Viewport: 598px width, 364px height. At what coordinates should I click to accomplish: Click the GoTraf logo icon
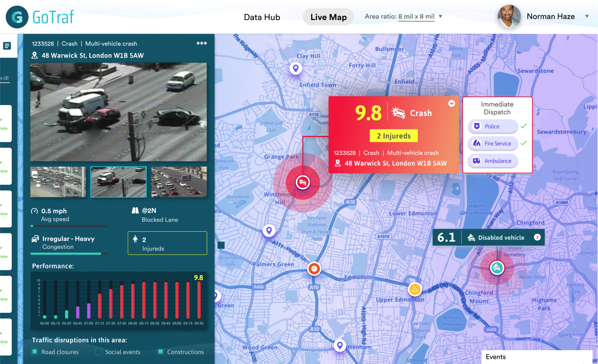pos(17,17)
